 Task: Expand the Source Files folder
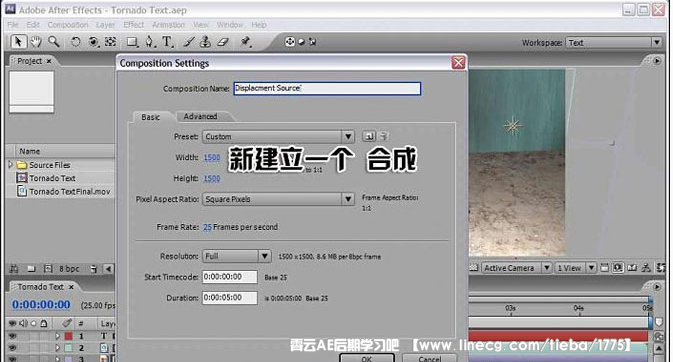click(11, 164)
